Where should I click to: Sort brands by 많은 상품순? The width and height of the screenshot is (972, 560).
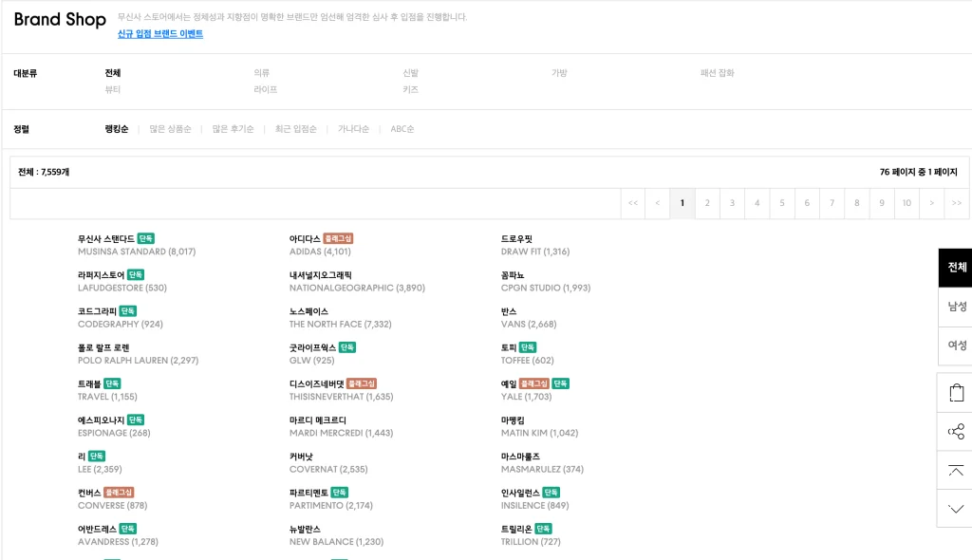point(170,129)
